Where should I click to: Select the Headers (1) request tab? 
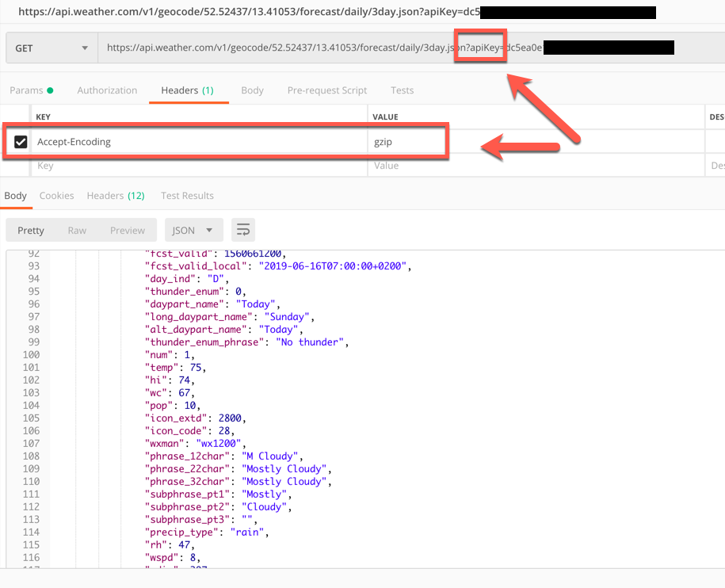tap(187, 90)
